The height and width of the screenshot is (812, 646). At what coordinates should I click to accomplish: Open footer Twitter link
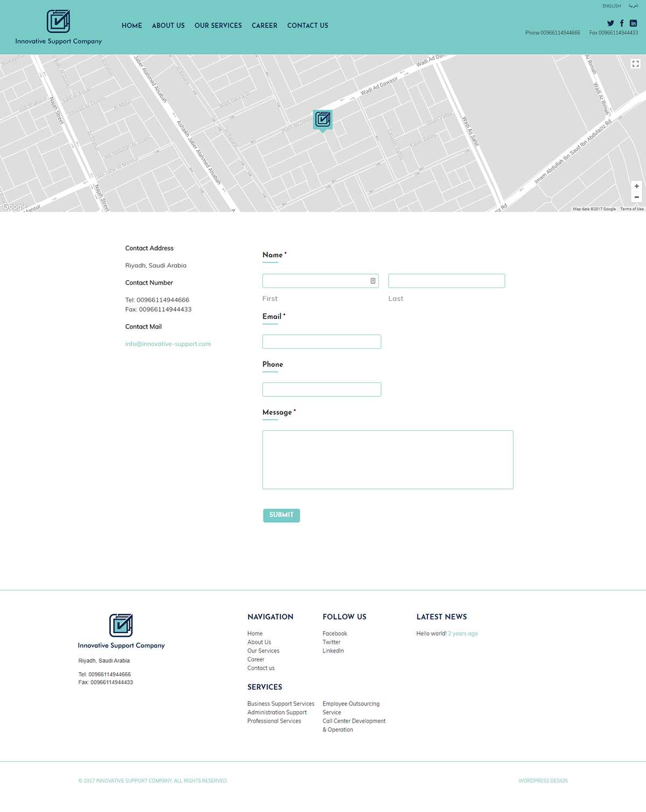coord(331,642)
